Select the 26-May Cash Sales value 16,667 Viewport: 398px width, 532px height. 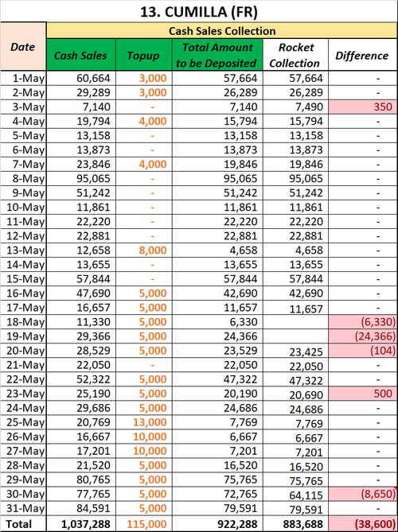(x=93, y=437)
